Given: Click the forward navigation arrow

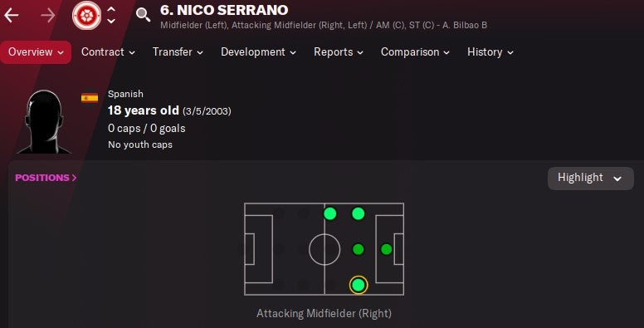Looking at the screenshot, I should (48, 16).
